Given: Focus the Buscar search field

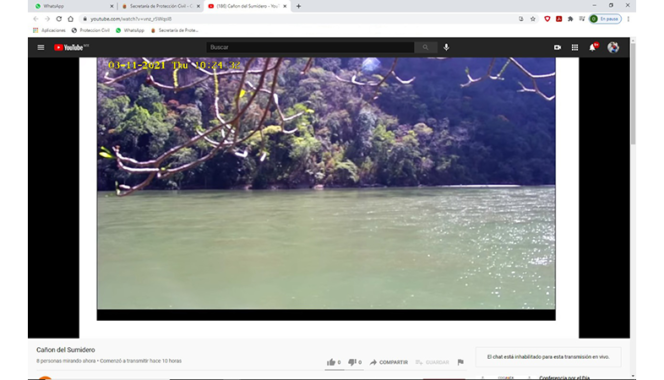Looking at the screenshot, I should click(x=310, y=47).
